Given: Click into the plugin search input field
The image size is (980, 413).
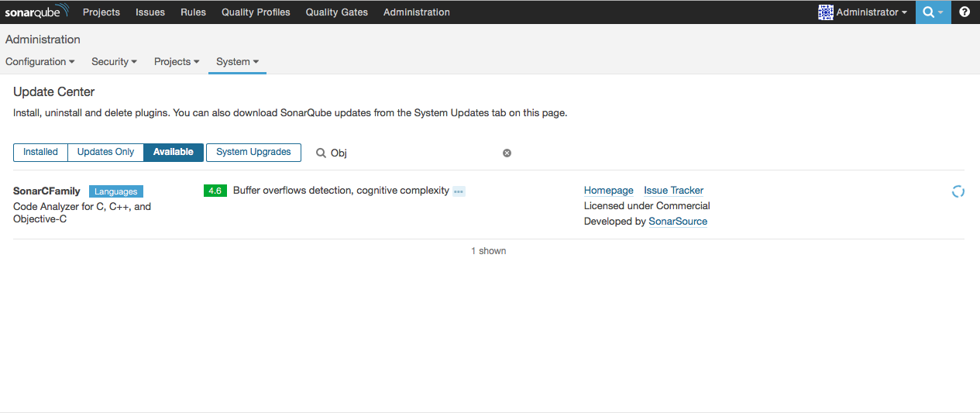Looking at the screenshot, I should click(414, 153).
